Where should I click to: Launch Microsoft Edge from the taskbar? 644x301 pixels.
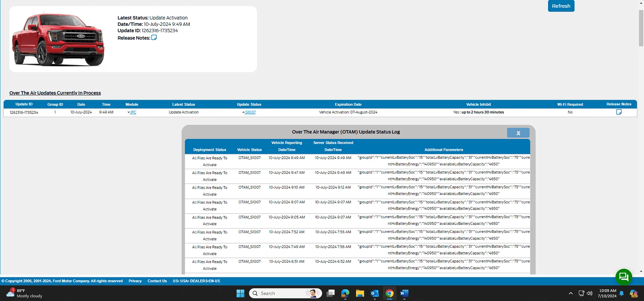point(345,293)
